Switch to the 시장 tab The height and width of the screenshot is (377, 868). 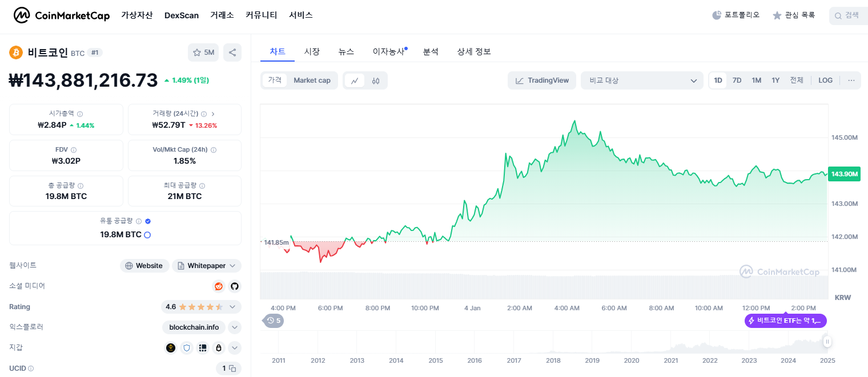pos(312,51)
